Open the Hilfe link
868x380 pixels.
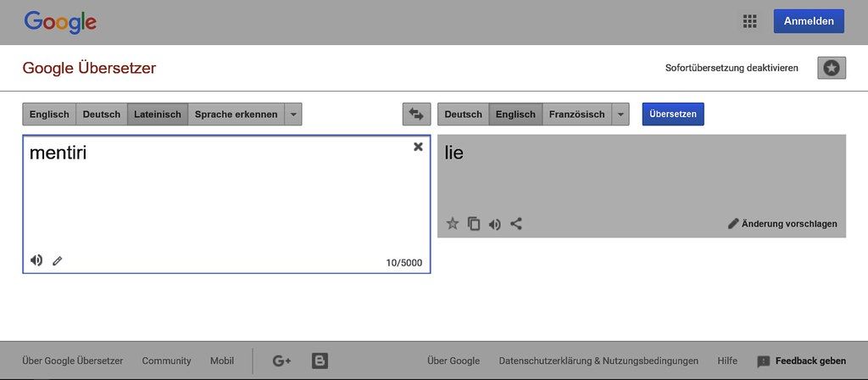click(x=727, y=361)
